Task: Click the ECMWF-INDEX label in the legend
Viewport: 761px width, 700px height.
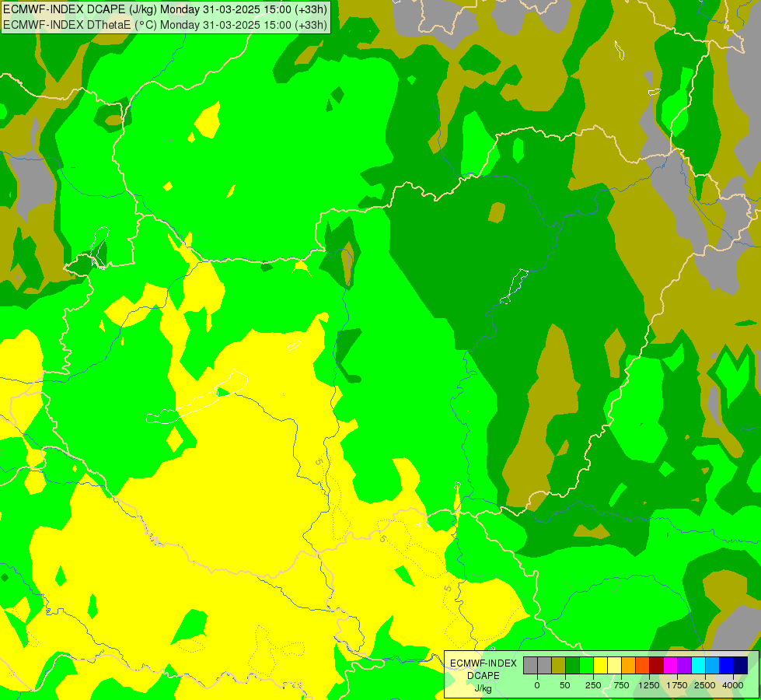Action: tap(483, 663)
